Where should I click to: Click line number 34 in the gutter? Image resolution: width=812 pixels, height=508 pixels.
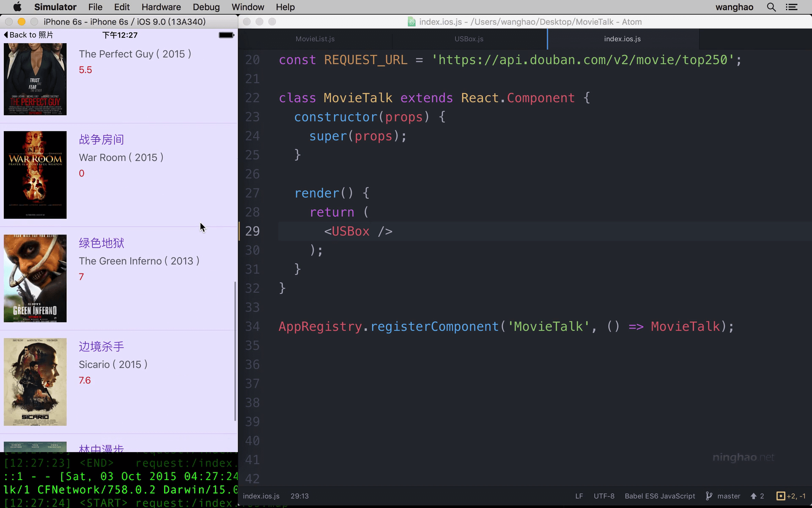252,327
